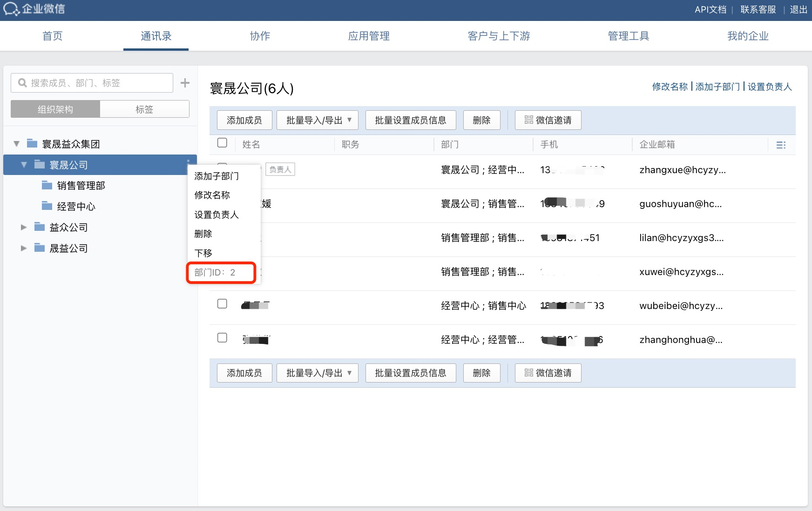The width and height of the screenshot is (812, 511).
Task: Switch to the 组织架构 tab
Action: pos(55,109)
